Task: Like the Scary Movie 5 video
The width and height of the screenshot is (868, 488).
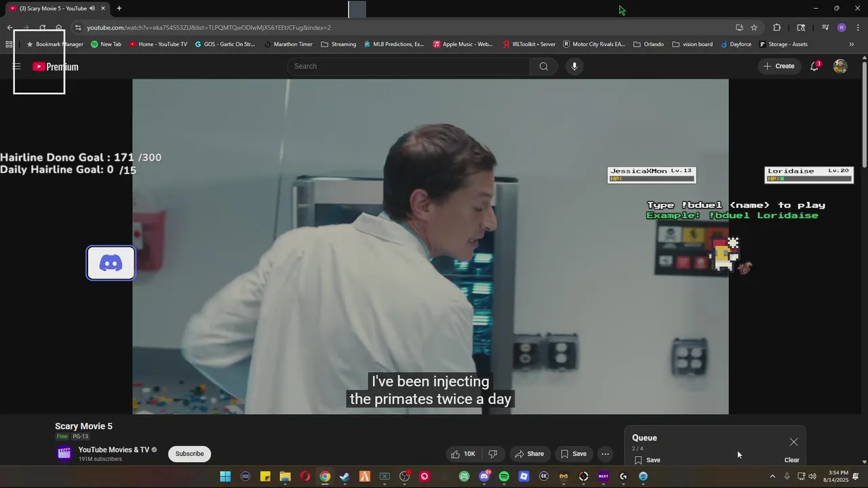Action: [x=463, y=454]
